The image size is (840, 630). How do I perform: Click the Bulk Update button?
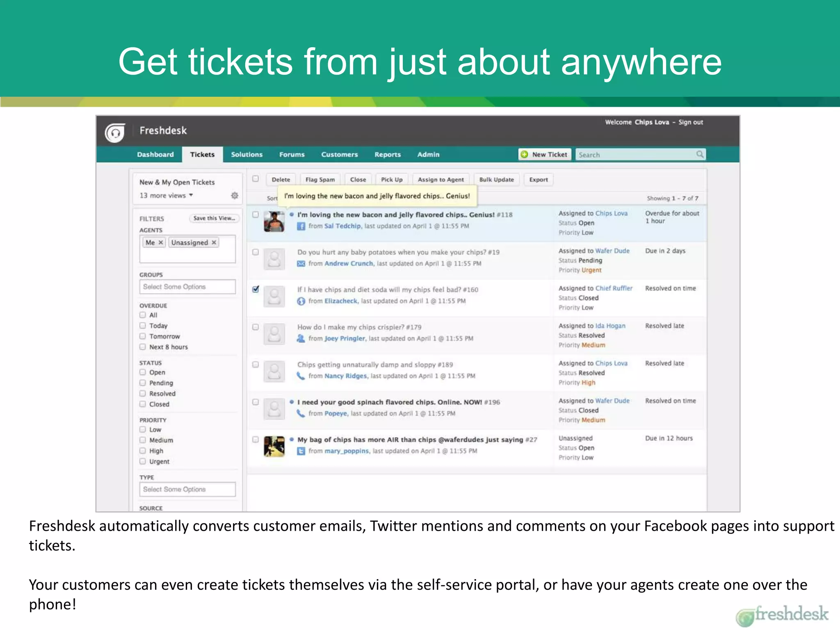496,180
